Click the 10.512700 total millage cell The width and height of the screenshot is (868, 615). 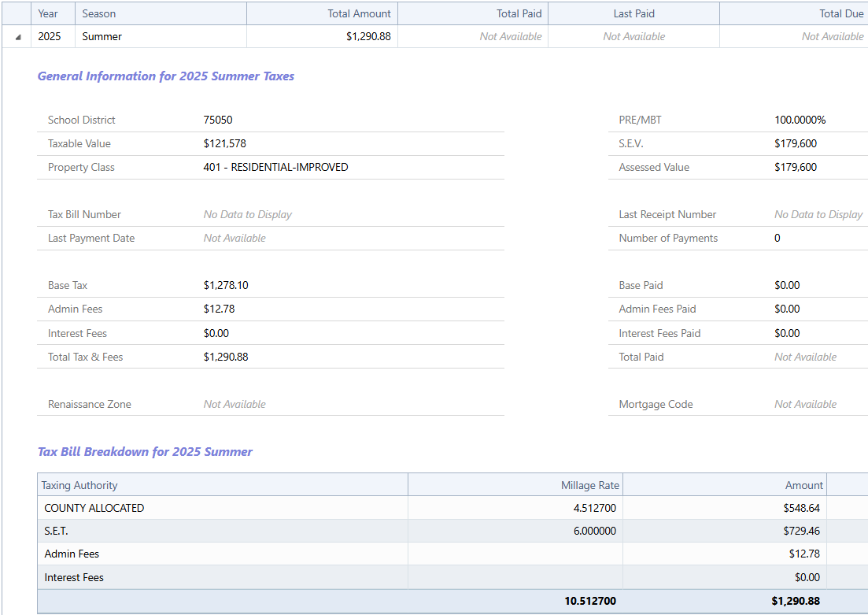(589, 601)
